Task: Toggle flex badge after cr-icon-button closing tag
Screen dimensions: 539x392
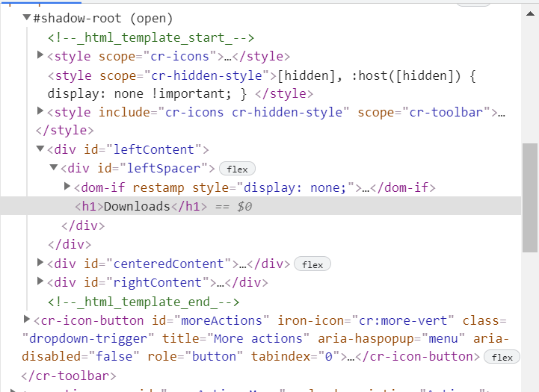Action: 502,358
